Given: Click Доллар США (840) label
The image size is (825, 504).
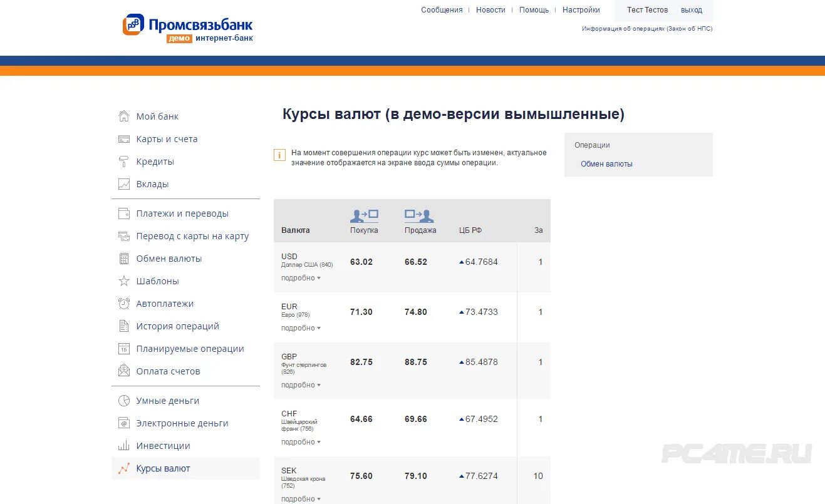Looking at the screenshot, I should point(307,265).
